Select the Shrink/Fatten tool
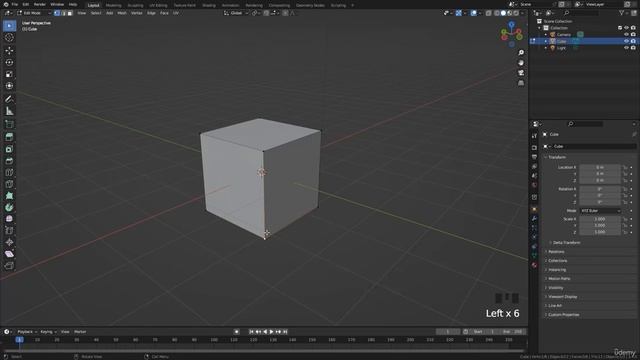 click(x=9, y=242)
